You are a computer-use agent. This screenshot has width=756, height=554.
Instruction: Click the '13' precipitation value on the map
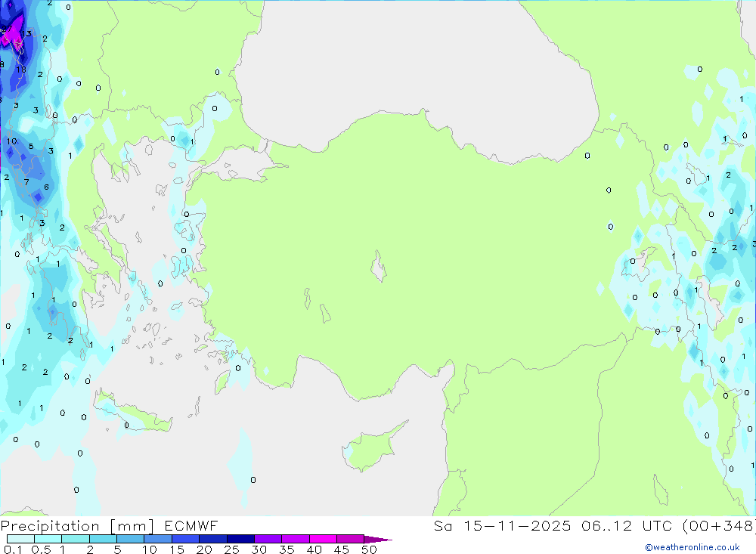click(26, 34)
